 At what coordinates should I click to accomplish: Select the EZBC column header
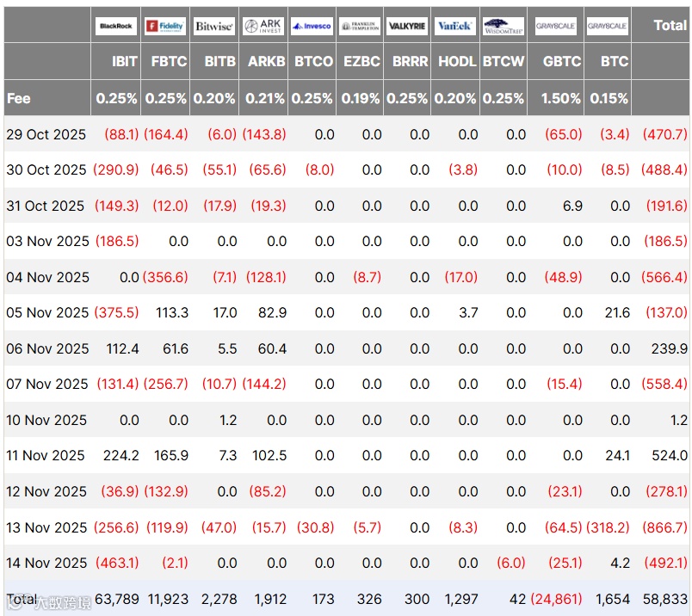tap(361, 61)
